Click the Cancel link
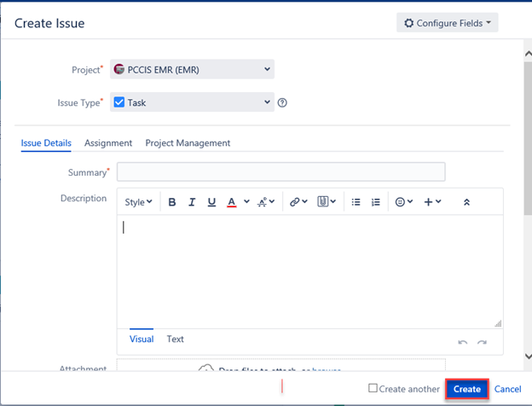Image resolution: width=532 pixels, height=406 pixels. click(507, 389)
